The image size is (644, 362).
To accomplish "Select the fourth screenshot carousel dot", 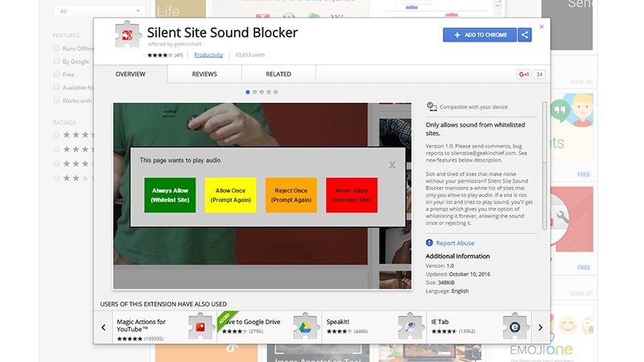I will coord(269,93).
